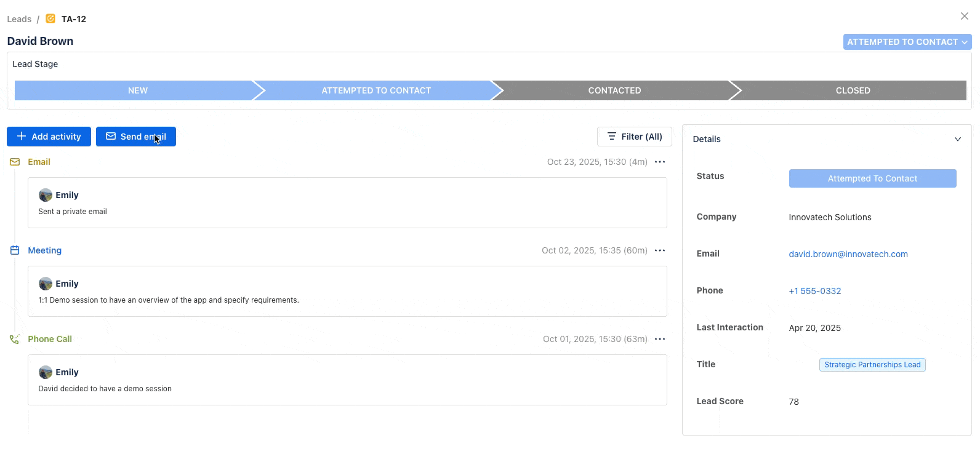Click the orange TA-12 lead icon

click(50, 18)
